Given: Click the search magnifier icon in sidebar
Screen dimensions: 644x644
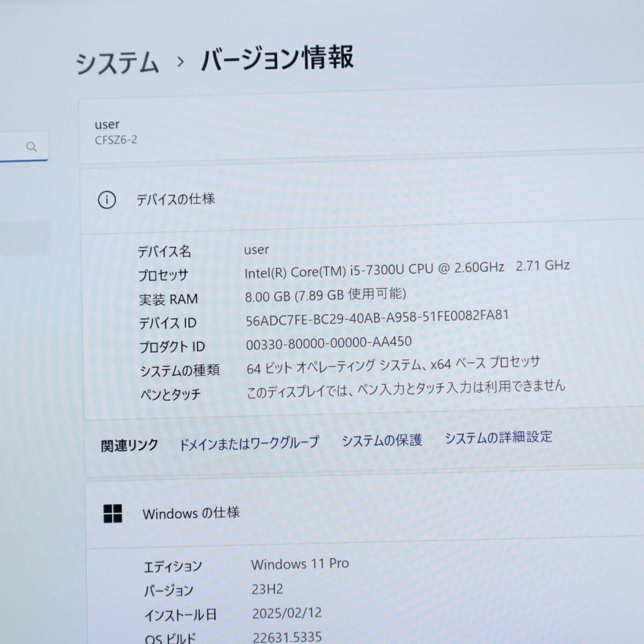Looking at the screenshot, I should (32, 147).
